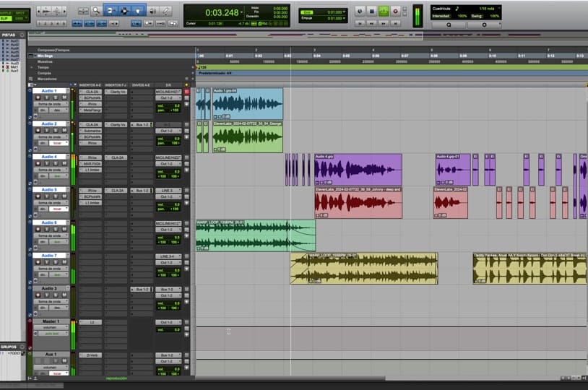Select the green WARP_LOOP clip on Audio 6
The height and width of the screenshot is (390, 588).
(256, 235)
